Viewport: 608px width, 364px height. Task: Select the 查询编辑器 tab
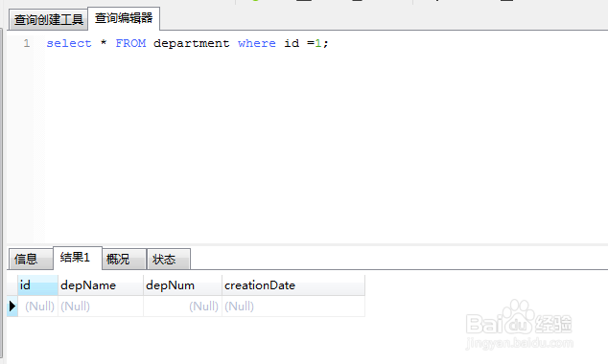coord(124,18)
